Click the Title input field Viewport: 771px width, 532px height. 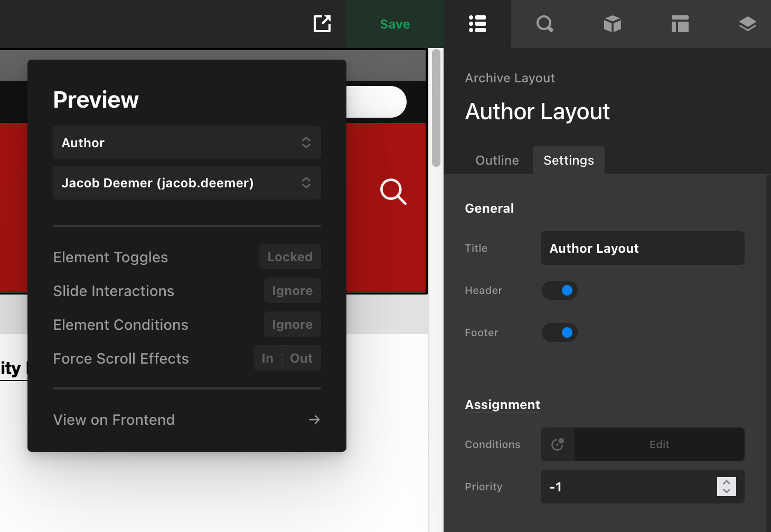tap(642, 248)
